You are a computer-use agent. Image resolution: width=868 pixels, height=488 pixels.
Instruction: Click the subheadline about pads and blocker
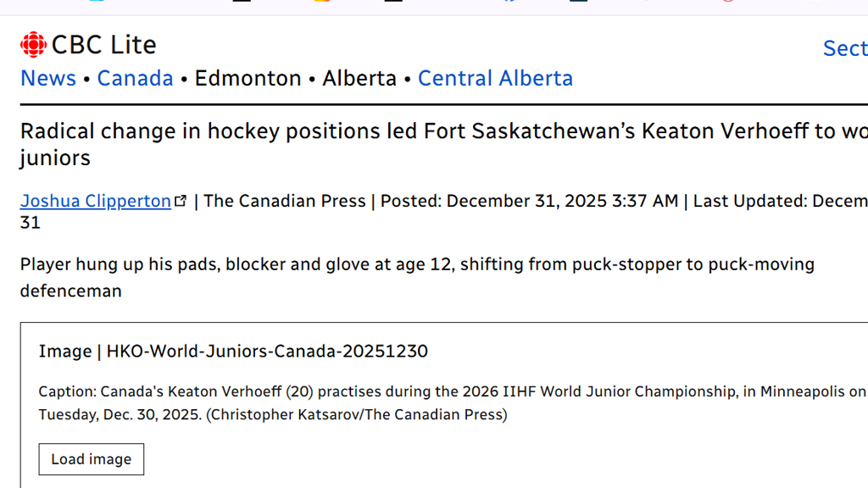click(417, 264)
